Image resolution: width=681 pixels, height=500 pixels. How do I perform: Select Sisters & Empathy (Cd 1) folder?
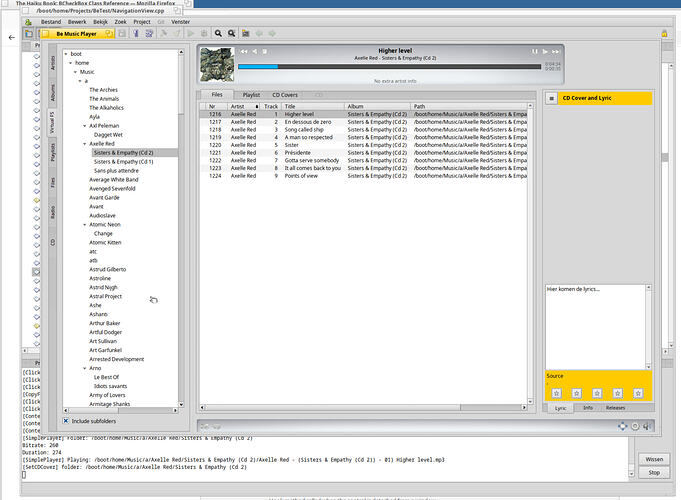click(x=123, y=162)
